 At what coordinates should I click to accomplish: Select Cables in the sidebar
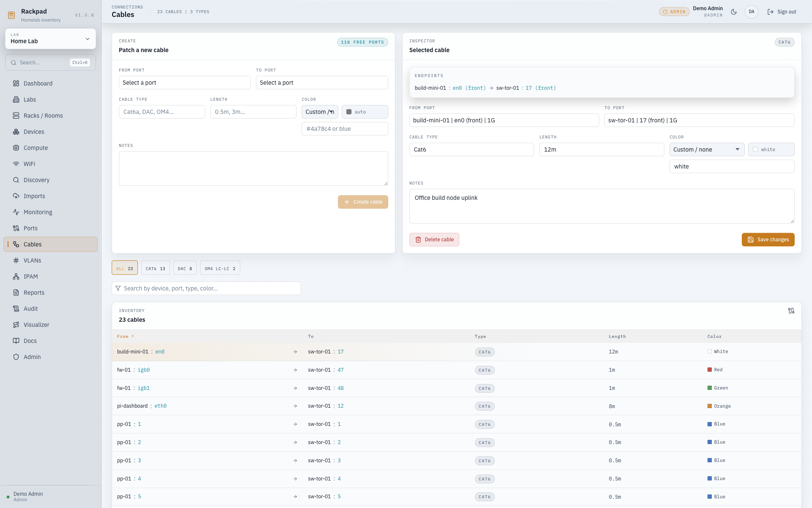pyautogui.click(x=50, y=244)
